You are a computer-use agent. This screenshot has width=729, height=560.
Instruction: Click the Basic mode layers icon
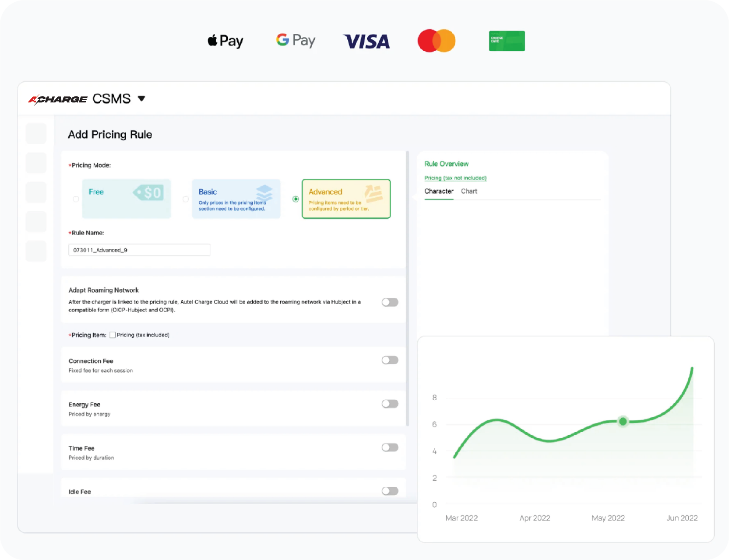pos(264,193)
